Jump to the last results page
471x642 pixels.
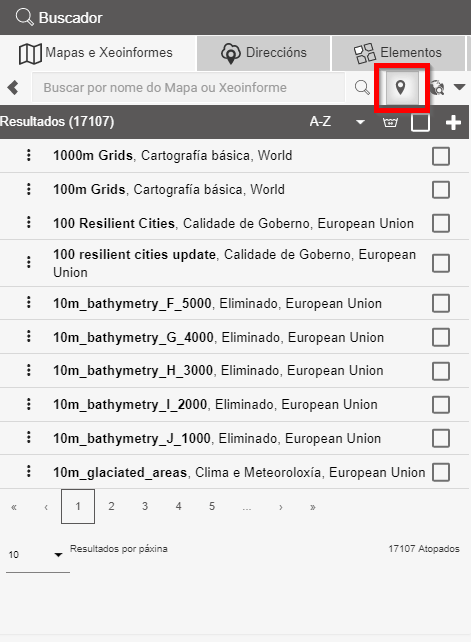point(313,507)
